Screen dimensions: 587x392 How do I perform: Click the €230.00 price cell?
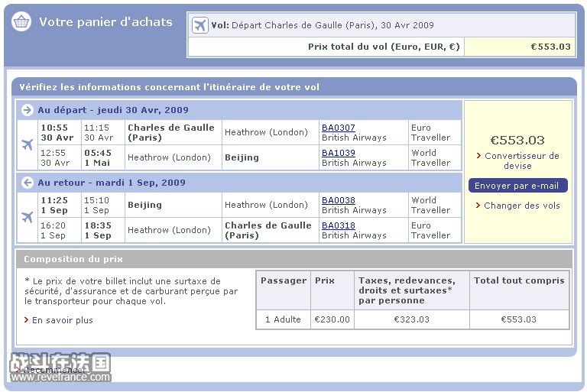pyautogui.click(x=332, y=319)
